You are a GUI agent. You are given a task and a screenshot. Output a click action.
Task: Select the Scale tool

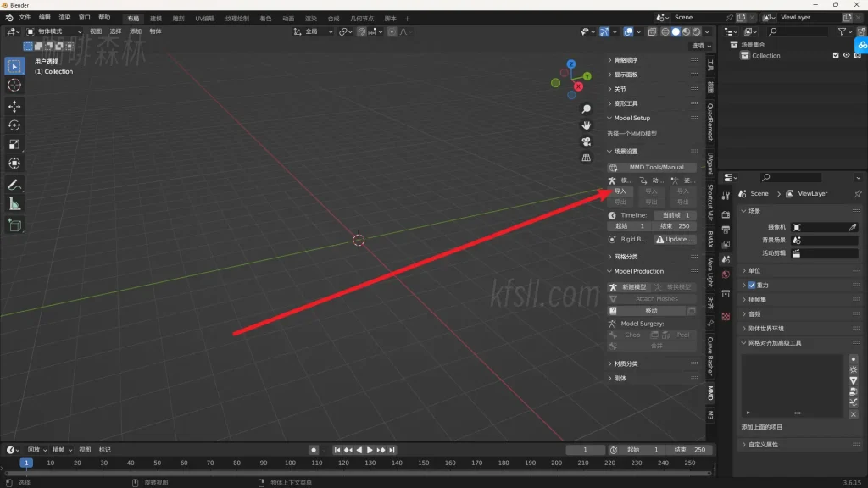click(14, 144)
